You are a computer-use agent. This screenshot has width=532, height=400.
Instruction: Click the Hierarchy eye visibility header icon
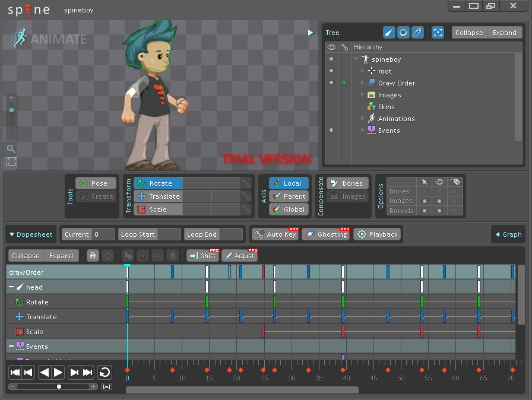coord(331,47)
